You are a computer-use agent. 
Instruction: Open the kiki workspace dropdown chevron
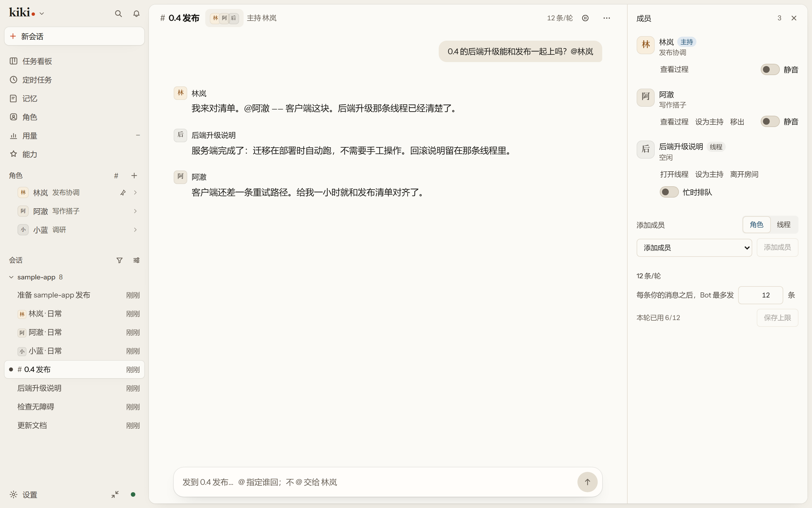42,14
